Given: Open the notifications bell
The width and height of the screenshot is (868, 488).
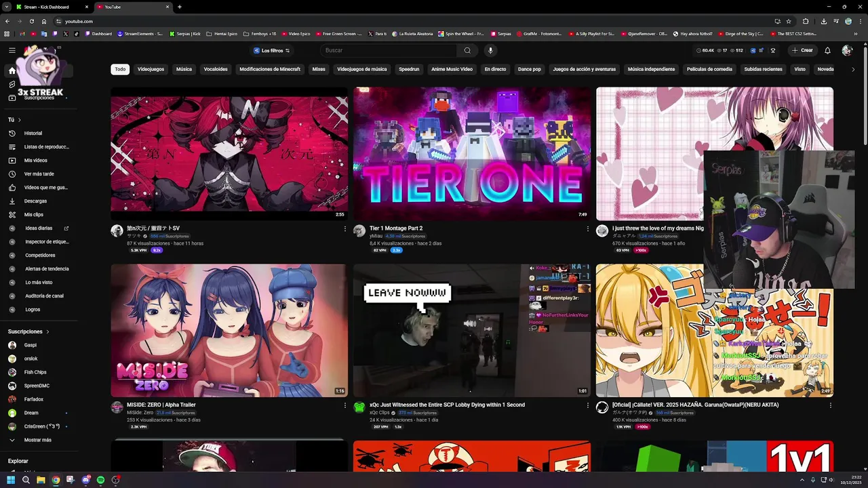Looking at the screenshot, I should (827, 50).
